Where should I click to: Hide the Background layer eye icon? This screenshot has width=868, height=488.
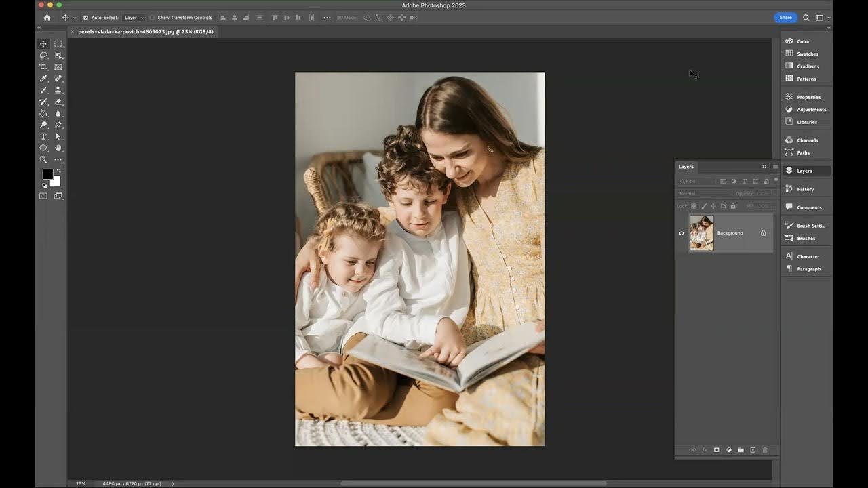point(682,233)
